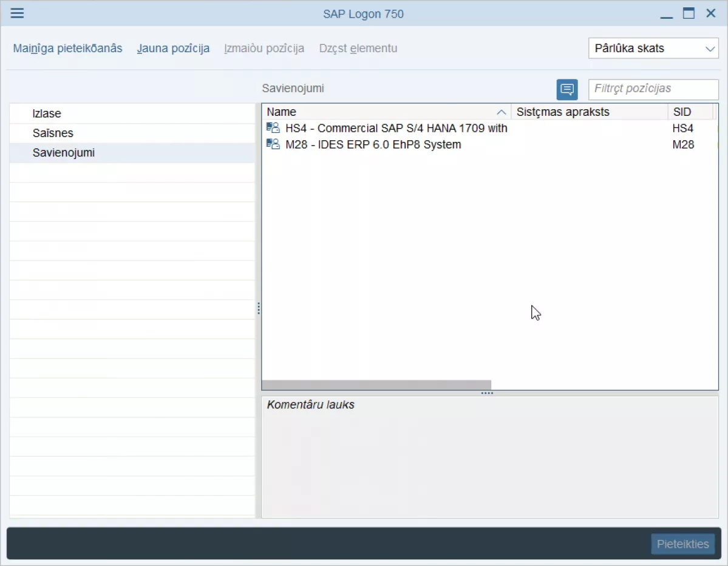
Task: Toggle Name column sort order arrow
Action: (501, 112)
